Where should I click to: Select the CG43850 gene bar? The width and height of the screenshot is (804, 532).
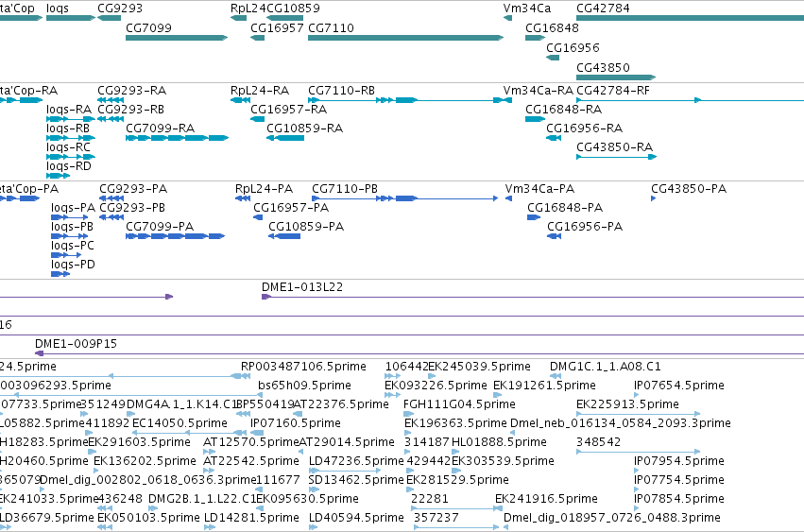coord(616,77)
